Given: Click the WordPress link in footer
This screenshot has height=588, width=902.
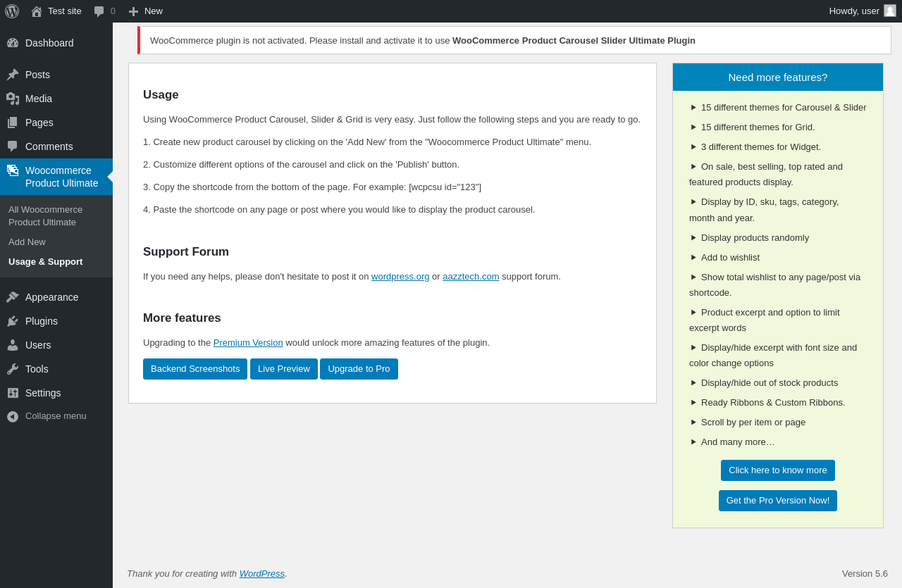Looking at the screenshot, I should point(262,574).
